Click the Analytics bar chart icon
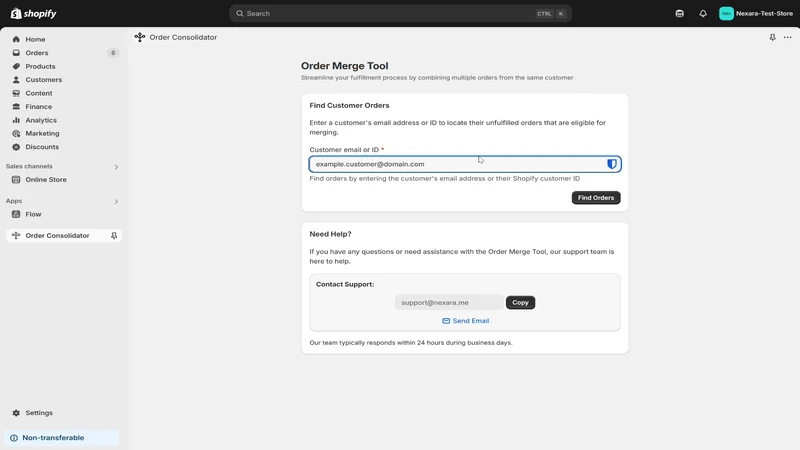 [16, 120]
